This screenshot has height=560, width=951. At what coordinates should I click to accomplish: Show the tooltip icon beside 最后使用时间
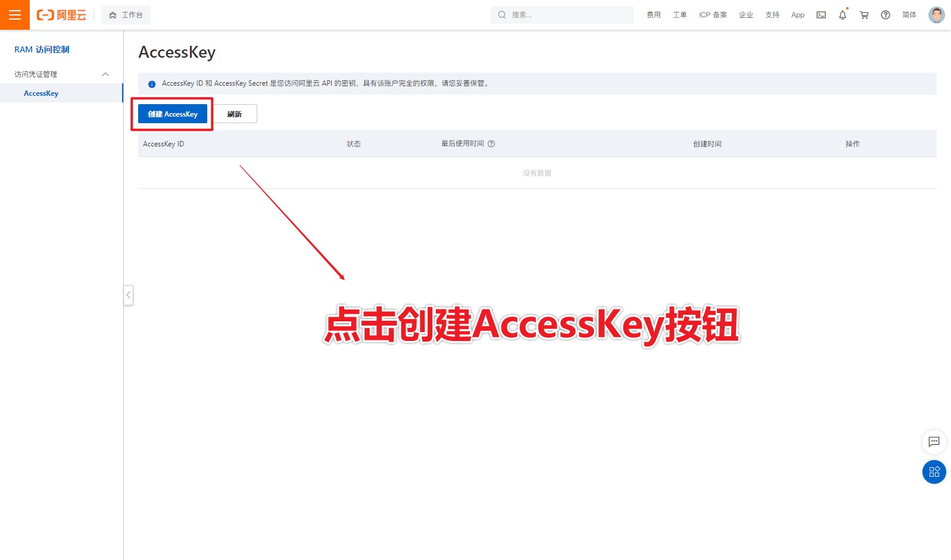coord(491,143)
